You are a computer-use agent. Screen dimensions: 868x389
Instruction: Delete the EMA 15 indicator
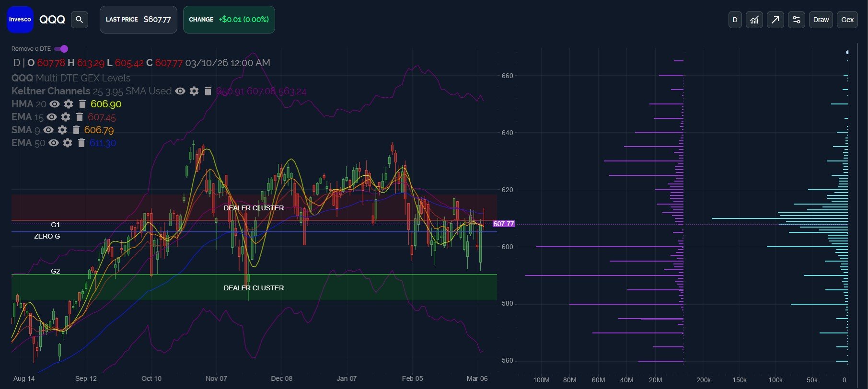click(79, 117)
